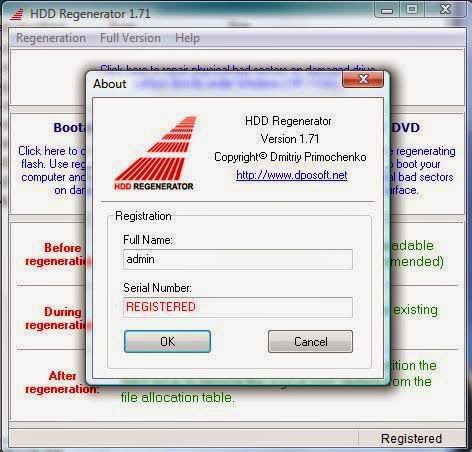
Task: Click the HDD Regenerator title bar icon
Action: 17,14
